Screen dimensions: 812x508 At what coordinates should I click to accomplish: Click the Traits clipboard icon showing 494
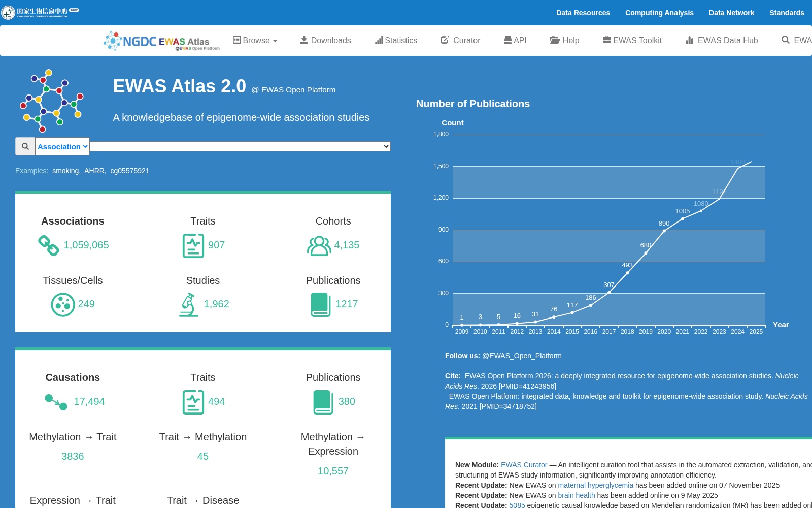point(193,402)
